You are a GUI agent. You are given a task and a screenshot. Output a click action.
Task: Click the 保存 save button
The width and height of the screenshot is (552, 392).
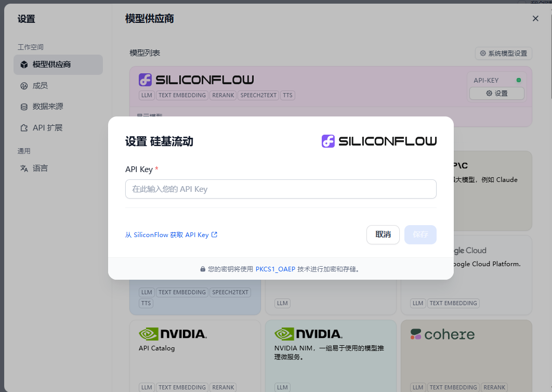[420, 234]
